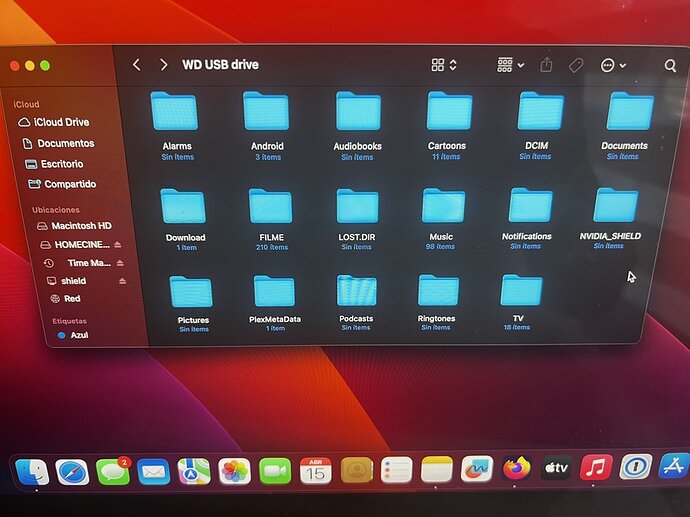The image size is (690, 517).
Task: Open Firefox from the Dock
Action: pyautogui.click(x=516, y=468)
